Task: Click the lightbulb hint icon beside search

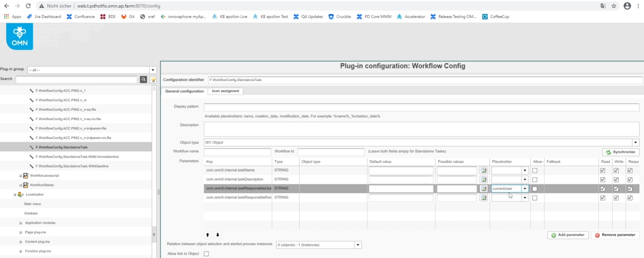Action: 153,79
